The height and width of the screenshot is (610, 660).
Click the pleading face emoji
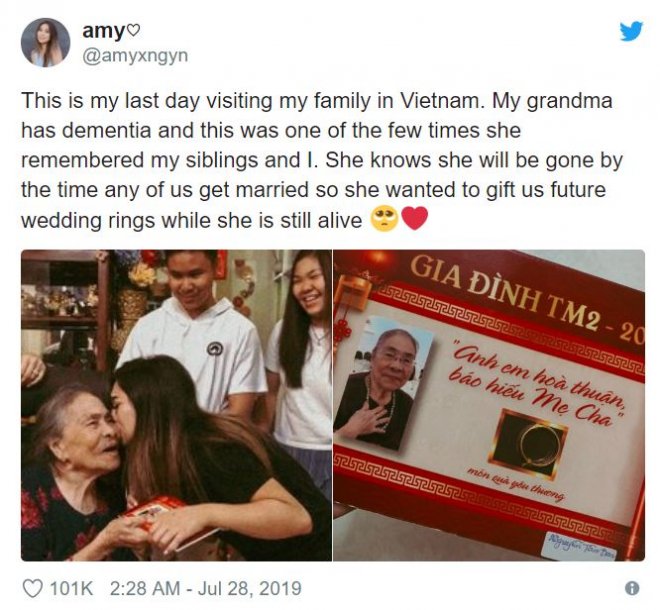(x=384, y=219)
